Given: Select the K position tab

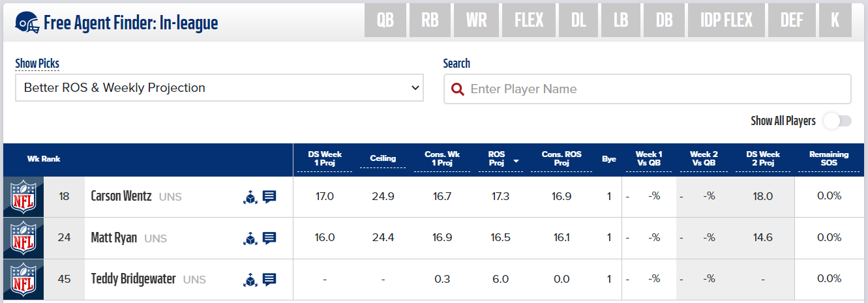Looking at the screenshot, I should pyautogui.click(x=835, y=20).
